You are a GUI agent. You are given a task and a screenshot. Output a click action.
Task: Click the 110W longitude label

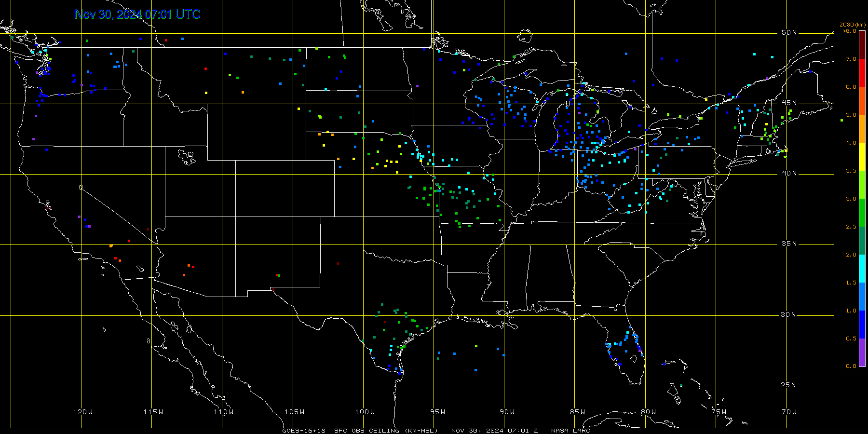click(224, 412)
